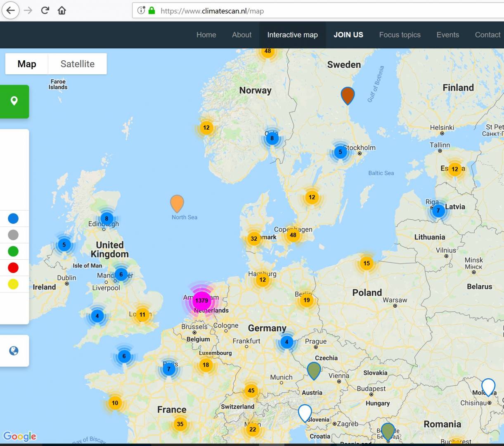Viewport: 504px width, 446px height.
Task: Click the dark orange pin in Sweden
Action: coord(348,95)
